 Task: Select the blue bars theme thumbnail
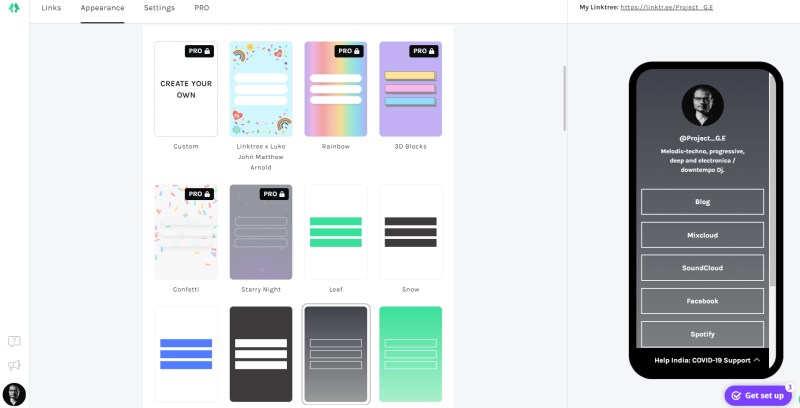[x=186, y=355]
